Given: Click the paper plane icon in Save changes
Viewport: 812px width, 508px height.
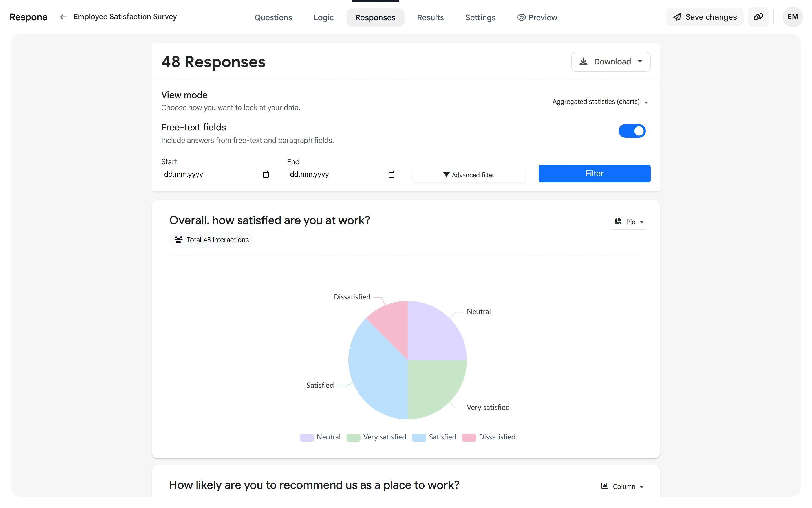Looking at the screenshot, I should pos(677,17).
